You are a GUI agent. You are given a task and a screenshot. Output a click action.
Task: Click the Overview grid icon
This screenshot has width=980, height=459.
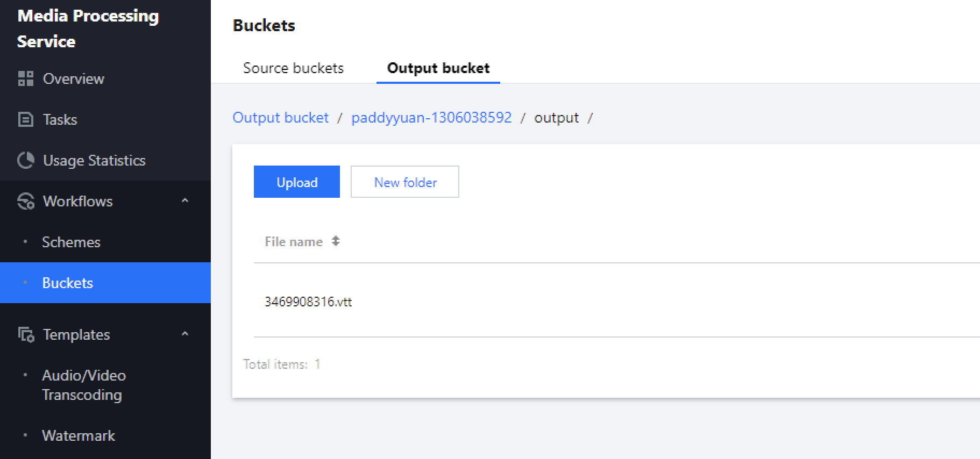(25, 78)
